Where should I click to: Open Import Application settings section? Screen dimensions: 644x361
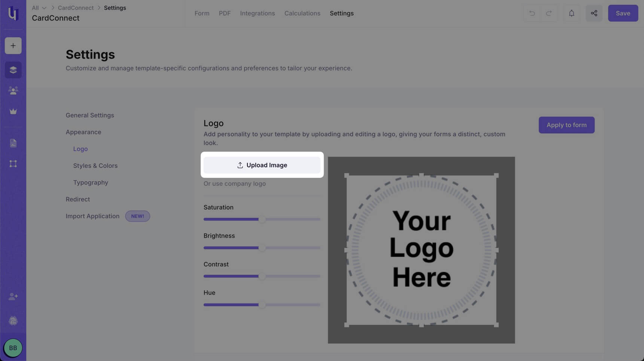point(92,216)
